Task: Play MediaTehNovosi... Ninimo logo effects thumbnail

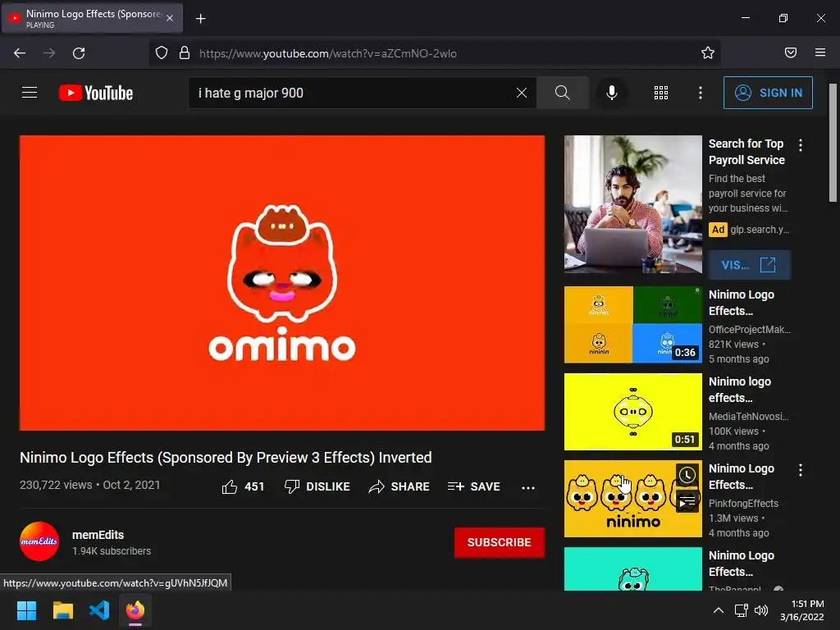Action: pos(632,412)
